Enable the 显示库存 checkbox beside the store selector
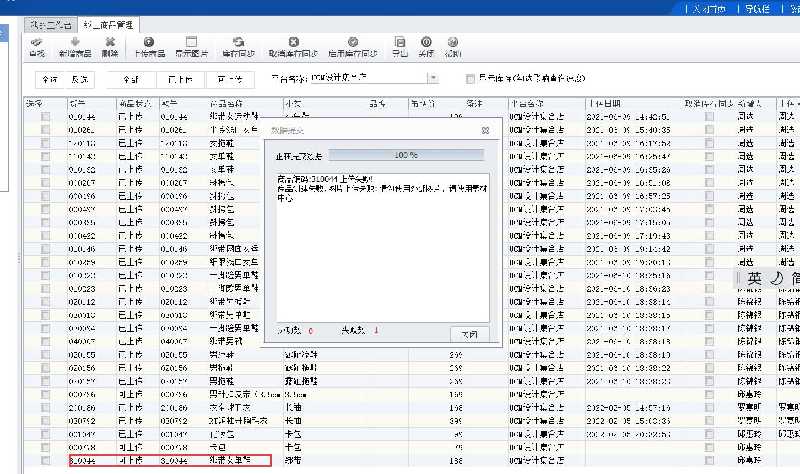800x474 pixels. [x=471, y=78]
